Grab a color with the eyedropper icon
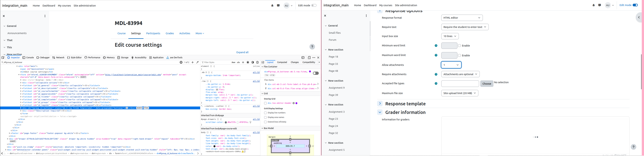 click(x=197, y=63)
